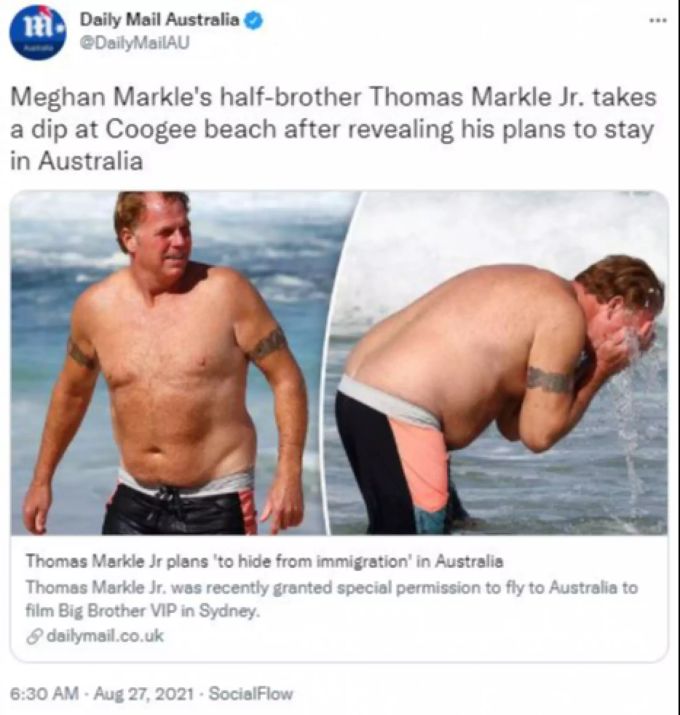
Task: Click the tweet line mentioning Meghan Markle's half-brother
Action: coord(333,98)
